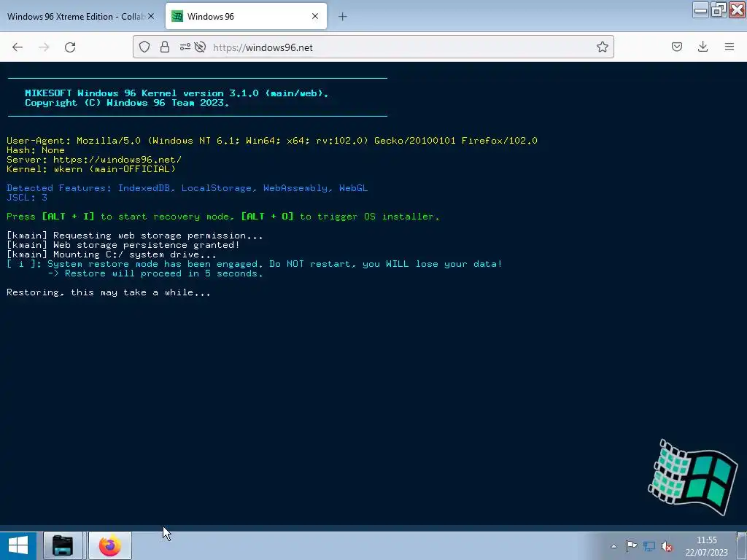Open a new browser tab
The image size is (747, 560).
pyautogui.click(x=343, y=17)
